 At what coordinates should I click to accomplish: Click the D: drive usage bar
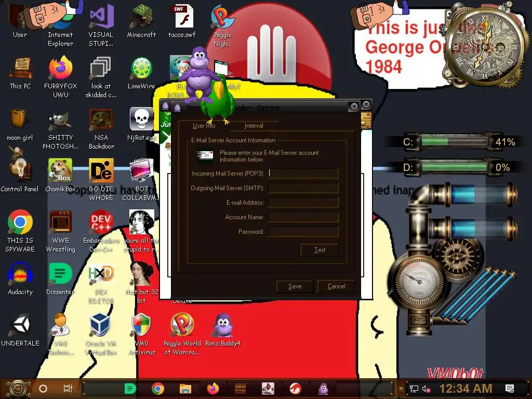tap(454, 167)
